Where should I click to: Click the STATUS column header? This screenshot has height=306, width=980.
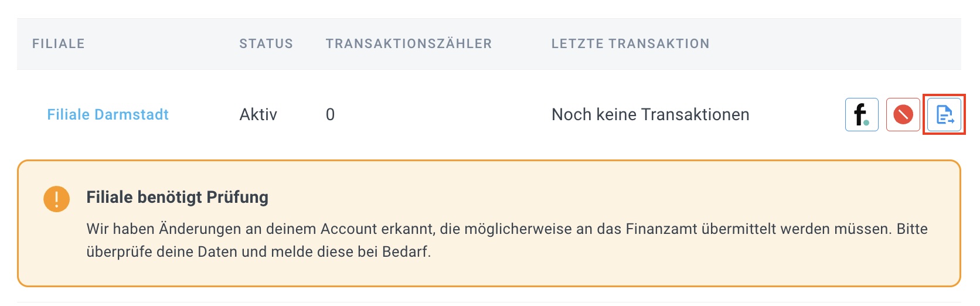pyautogui.click(x=266, y=43)
